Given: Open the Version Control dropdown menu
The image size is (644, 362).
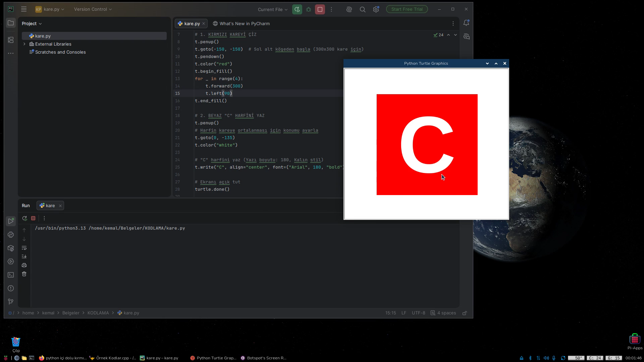Looking at the screenshot, I should coord(93,9).
